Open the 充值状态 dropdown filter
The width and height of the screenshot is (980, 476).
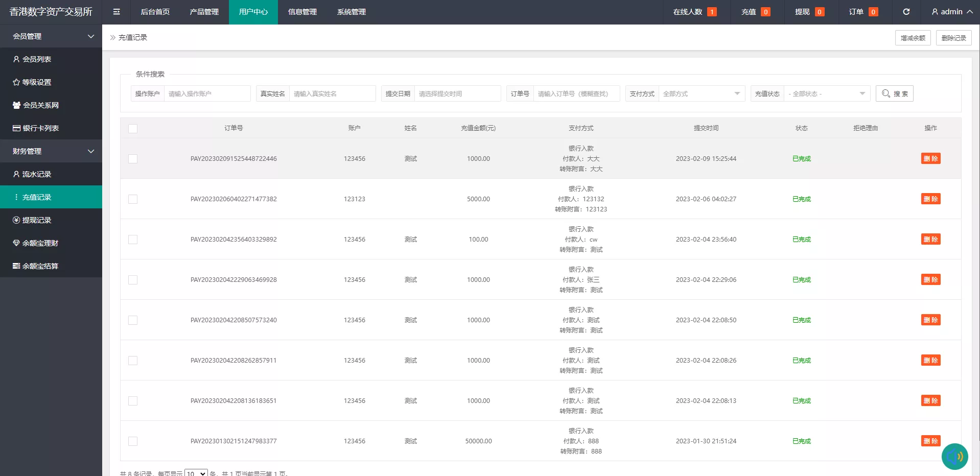pos(826,94)
